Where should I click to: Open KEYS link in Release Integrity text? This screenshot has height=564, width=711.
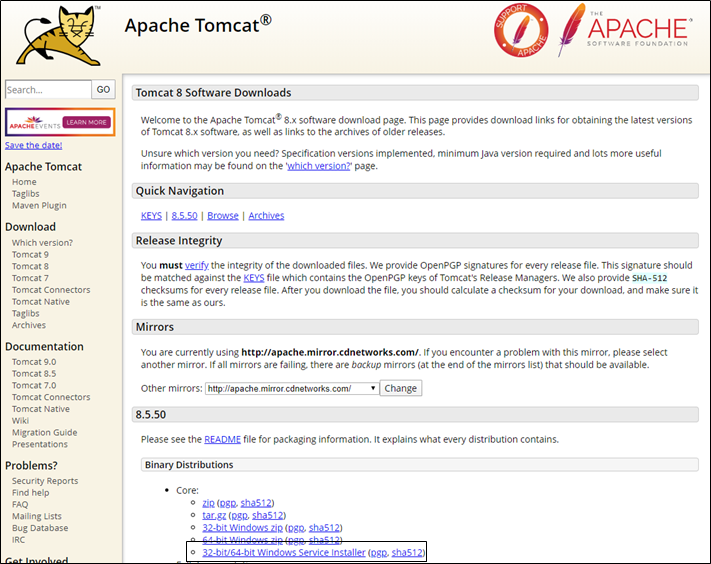coord(254,277)
